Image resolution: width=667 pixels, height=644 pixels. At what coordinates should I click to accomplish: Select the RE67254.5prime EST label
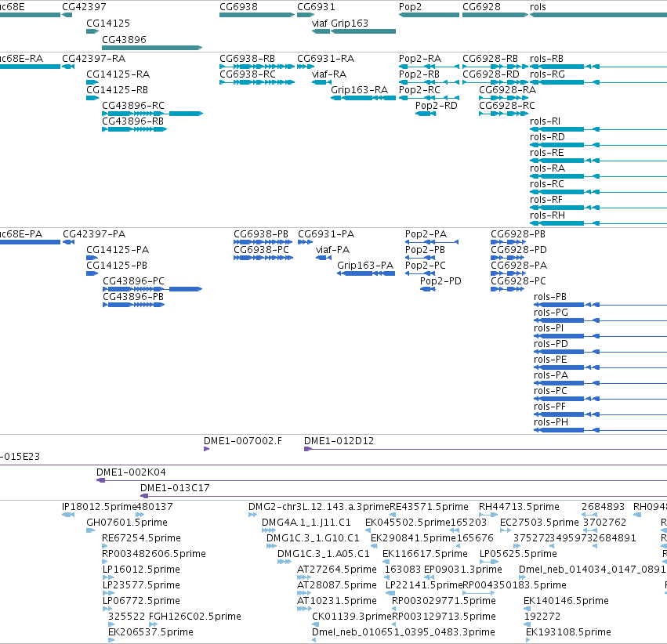click(141, 538)
